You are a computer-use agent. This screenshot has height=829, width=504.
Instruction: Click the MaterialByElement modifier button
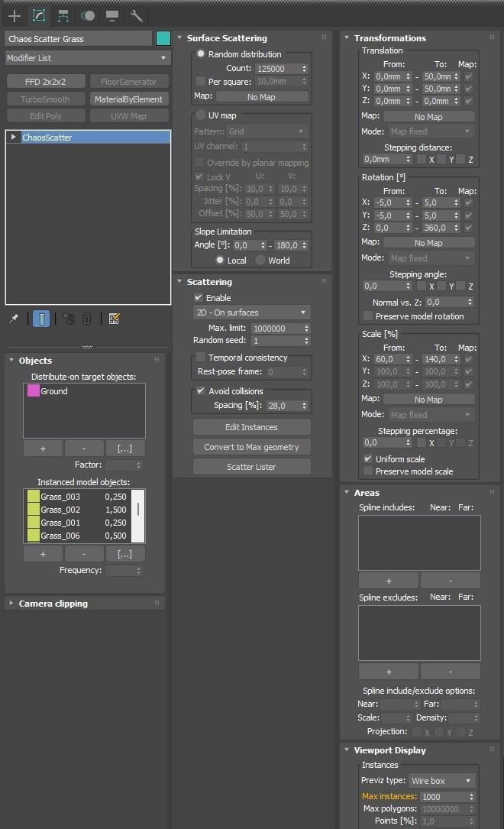pyautogui.click(x=129, y=99)
